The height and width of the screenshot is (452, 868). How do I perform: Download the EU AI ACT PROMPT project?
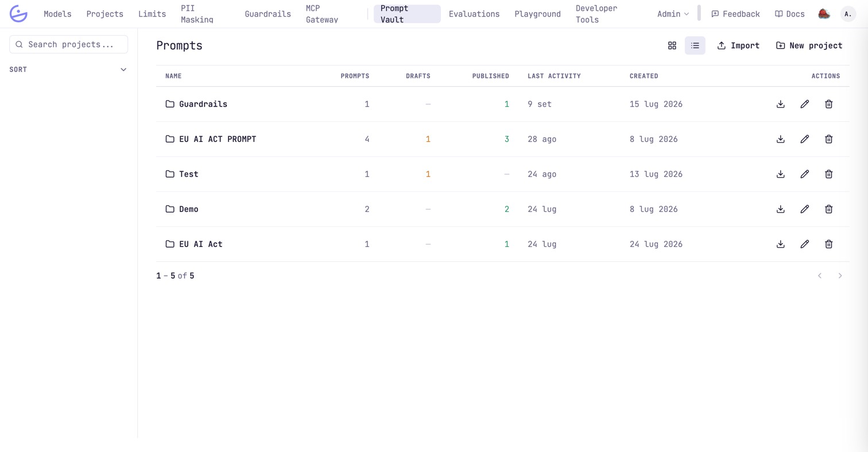(x=780, y=139)
